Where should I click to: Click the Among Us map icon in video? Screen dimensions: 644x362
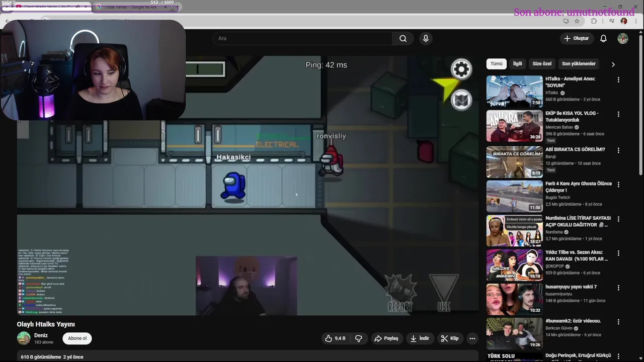click(x=461, y=100)
